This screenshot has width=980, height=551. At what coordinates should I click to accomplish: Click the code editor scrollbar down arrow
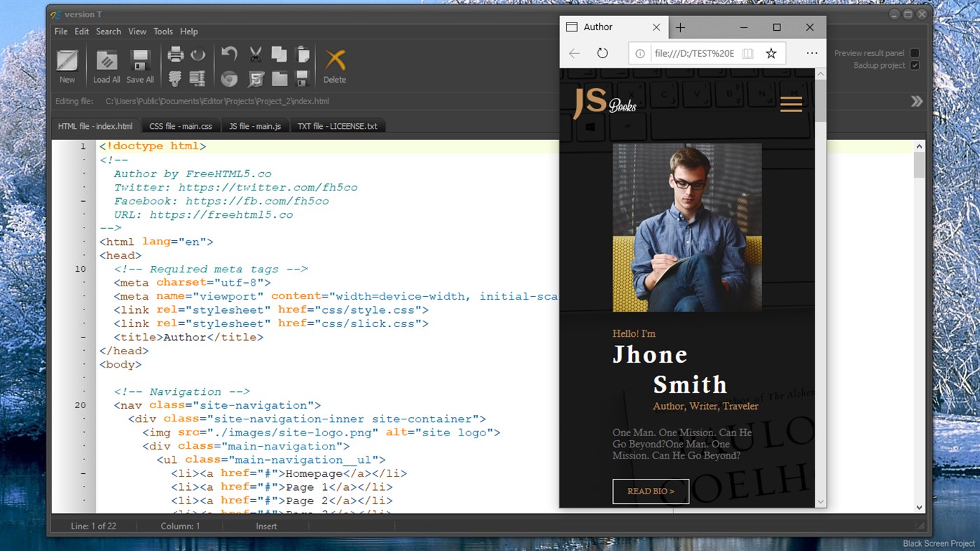point(919,508)
